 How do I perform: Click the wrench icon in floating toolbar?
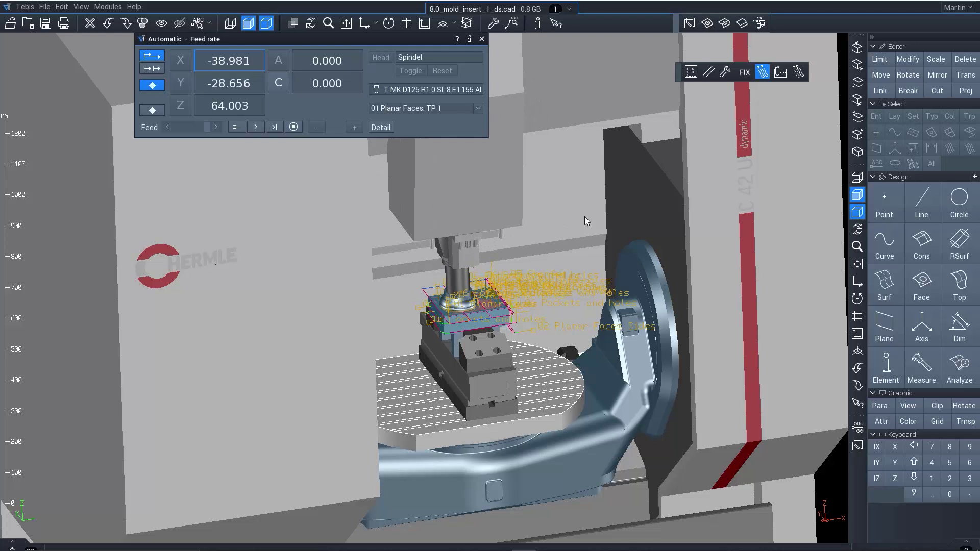click(725, 72)
